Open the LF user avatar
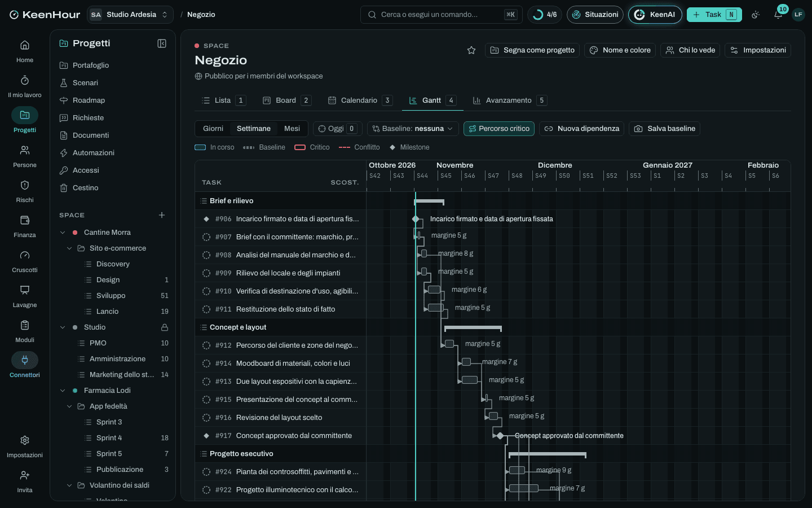The height and width of the screenshot is (508, 812). pyautogui.click(x=798, y=15)
